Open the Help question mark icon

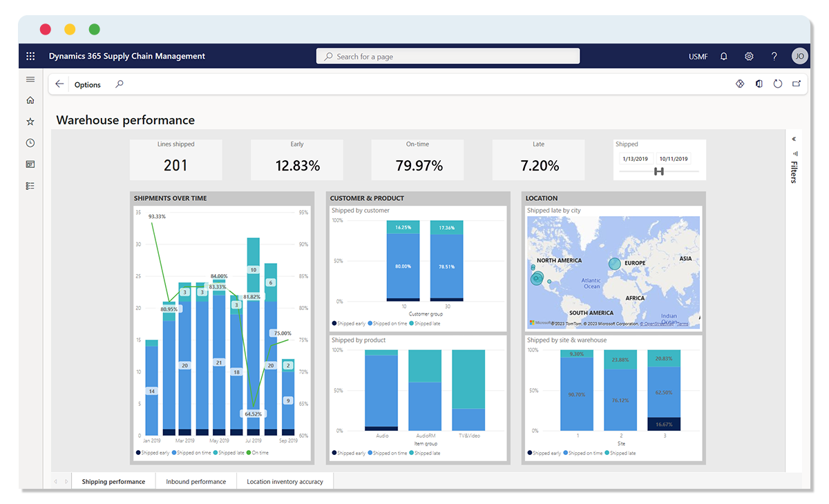tap(774, 57)
